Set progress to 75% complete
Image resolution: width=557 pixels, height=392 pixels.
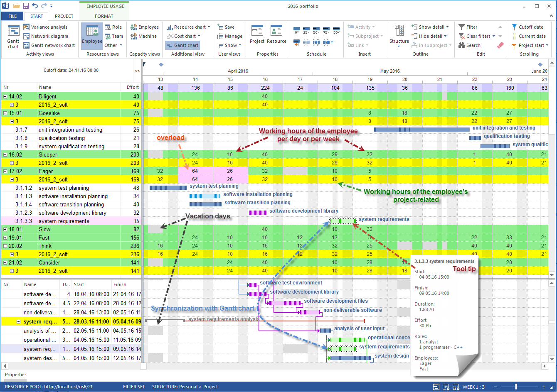pyautogui.click(x=326, y=30)
